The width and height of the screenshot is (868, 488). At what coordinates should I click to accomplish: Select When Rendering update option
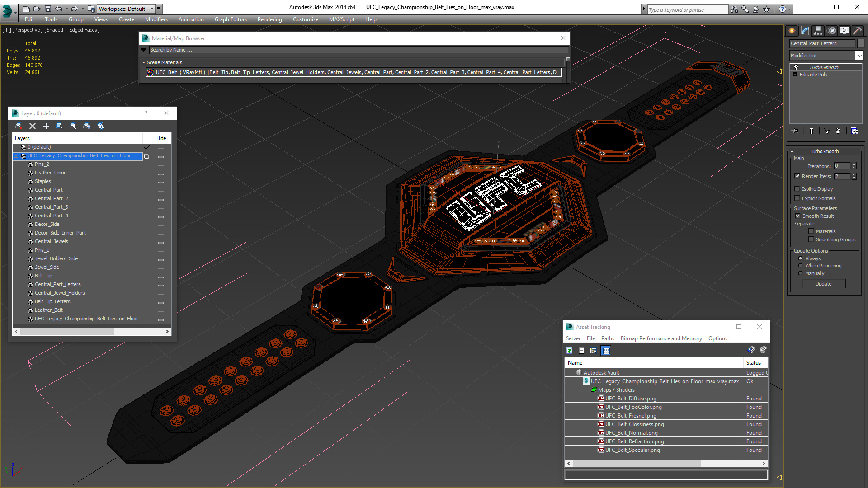(800, 266)
